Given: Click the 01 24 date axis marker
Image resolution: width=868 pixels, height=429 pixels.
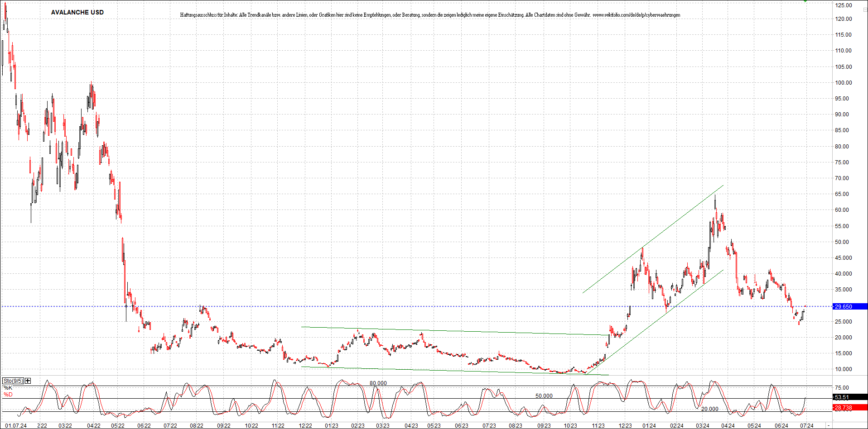Looking at the screenshot, I should (x=649, y=426).
